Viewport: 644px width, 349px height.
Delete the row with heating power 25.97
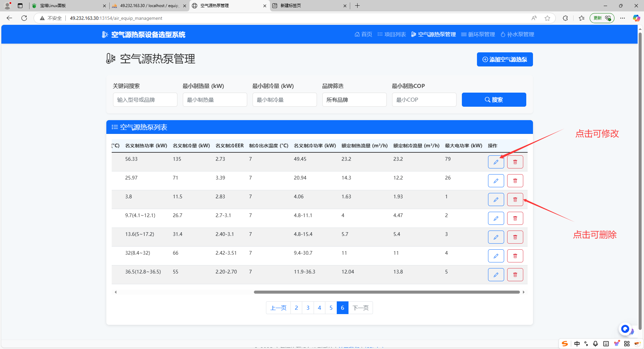pyautogui.click(x=515, y=181)
